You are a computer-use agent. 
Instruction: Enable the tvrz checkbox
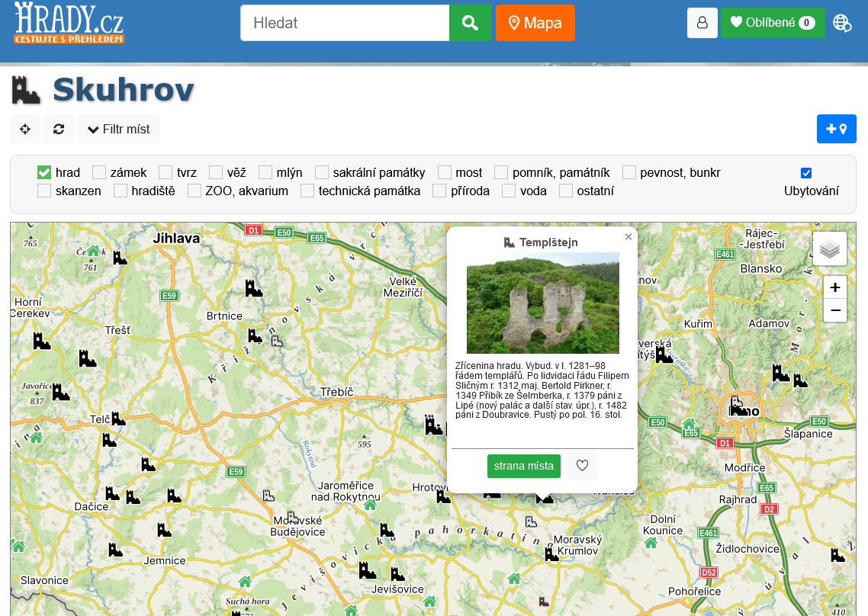point(166,173)
